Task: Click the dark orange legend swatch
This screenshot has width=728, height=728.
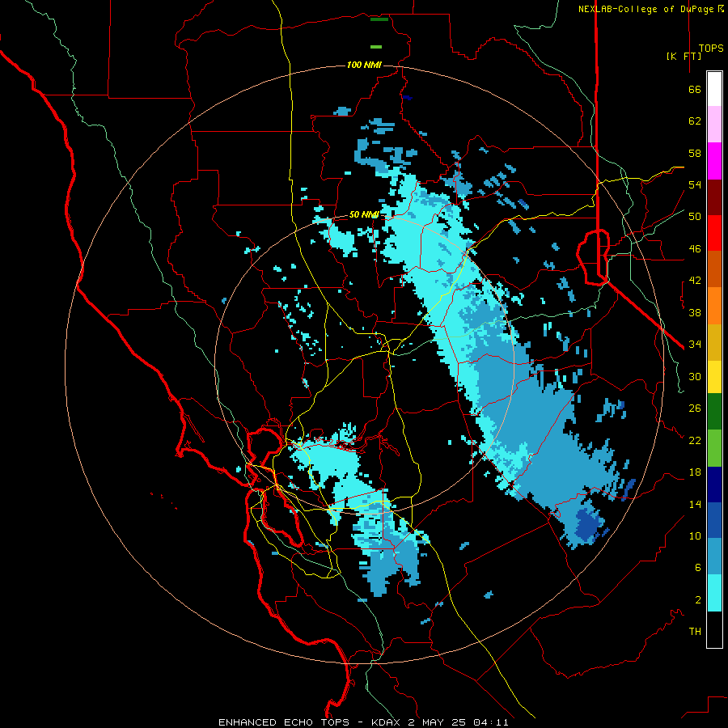Action: coord(714,269)
